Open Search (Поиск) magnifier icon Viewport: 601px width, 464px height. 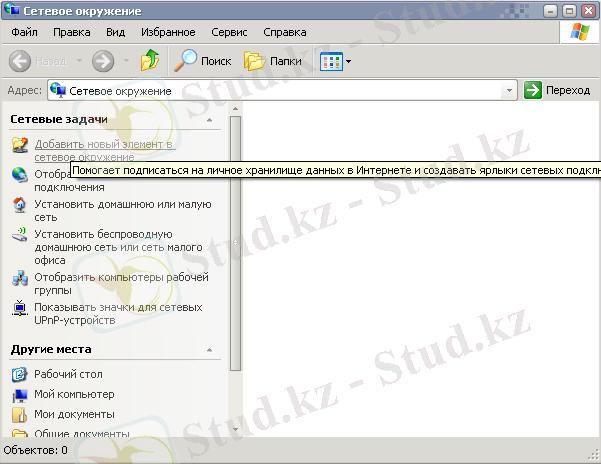[x=186, y=61]
